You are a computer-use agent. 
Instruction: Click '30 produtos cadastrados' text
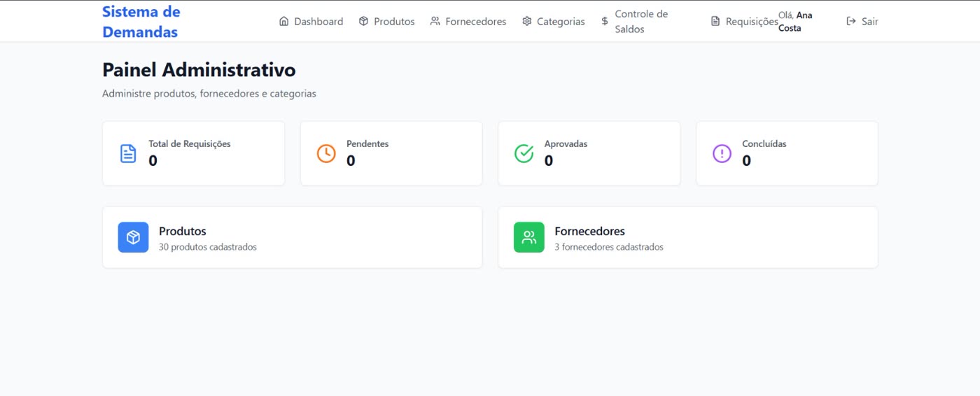pyautogui.click(x=208, y=247)
